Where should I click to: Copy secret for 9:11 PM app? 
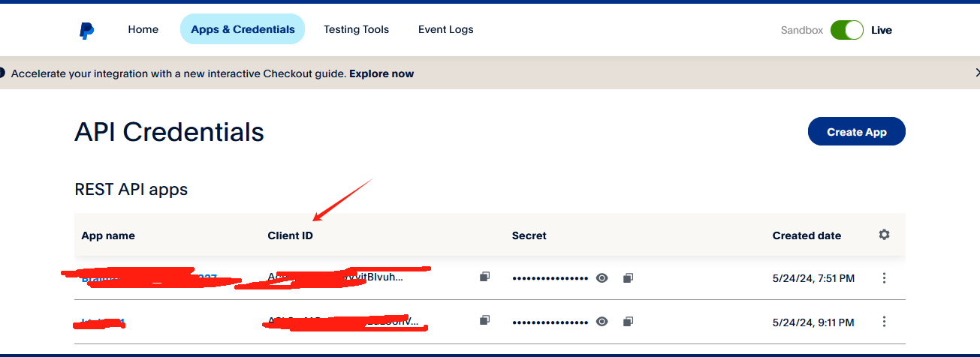pos(628,322)
